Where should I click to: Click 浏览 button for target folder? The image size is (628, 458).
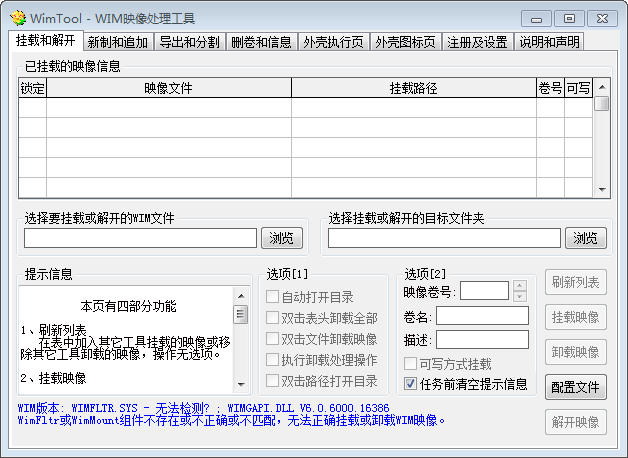(585, 238)
